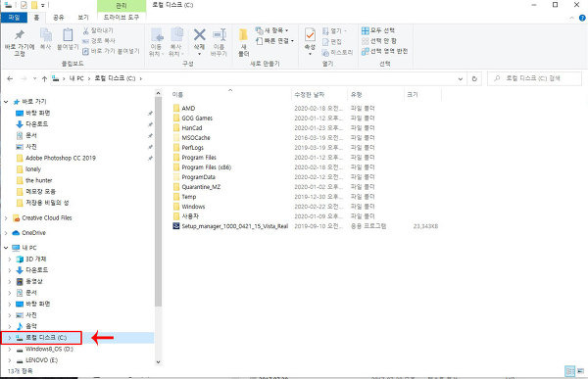Click the New folder (새 폴더) icon
This screenshot has height=379, width=588.
pos(243,35)
